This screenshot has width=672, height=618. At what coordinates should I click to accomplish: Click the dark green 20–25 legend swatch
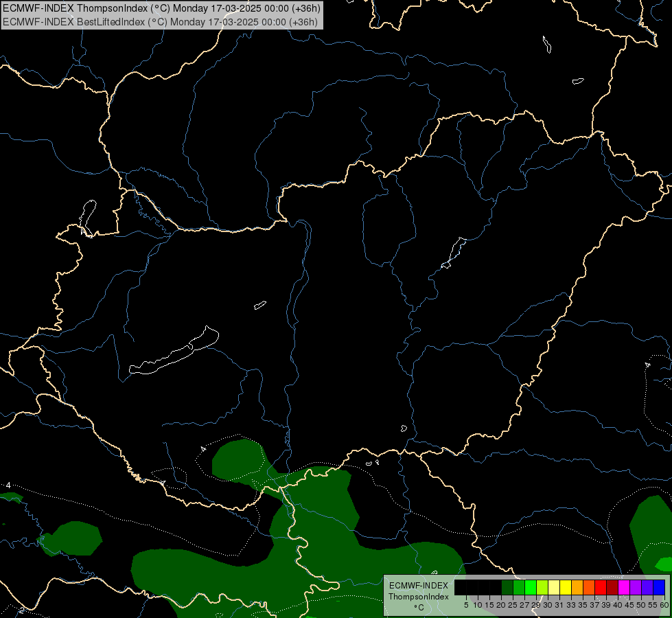507,587
